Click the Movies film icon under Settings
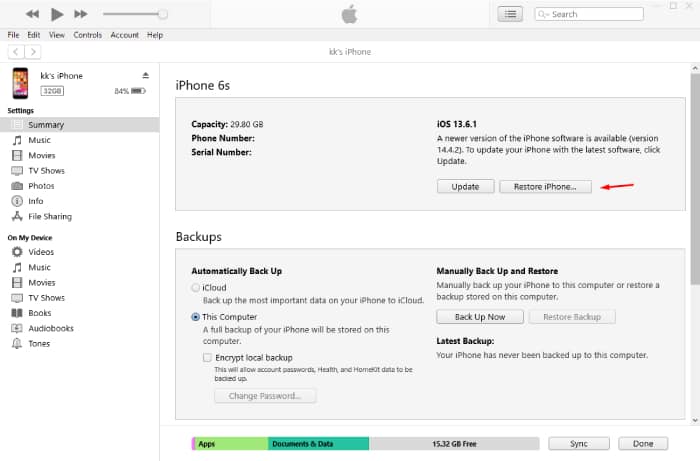Screen dimensions: 700x461 [17, 155]
